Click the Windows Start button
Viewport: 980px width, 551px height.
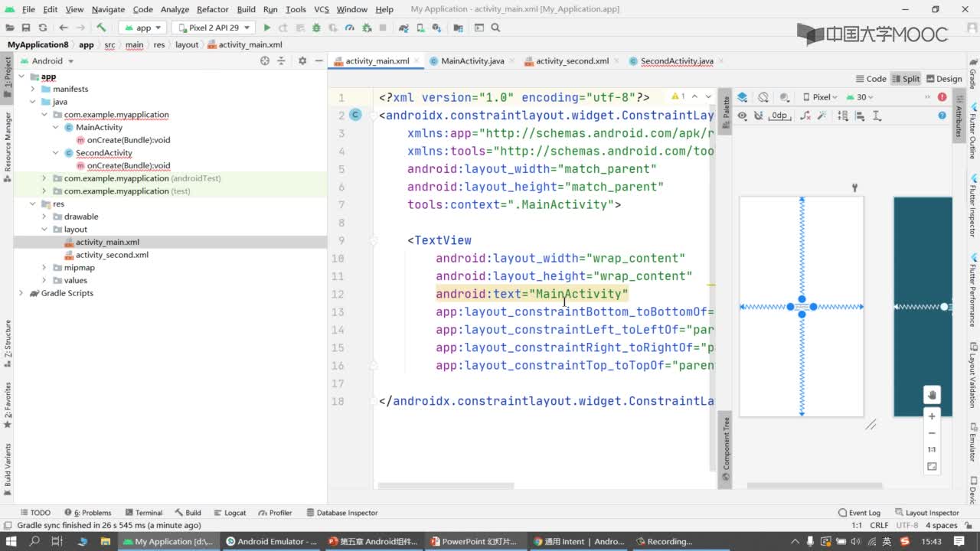[x=11, y=541]
